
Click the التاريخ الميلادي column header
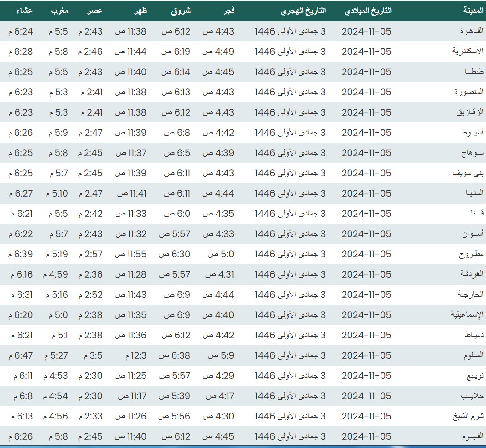click(368, 11)
